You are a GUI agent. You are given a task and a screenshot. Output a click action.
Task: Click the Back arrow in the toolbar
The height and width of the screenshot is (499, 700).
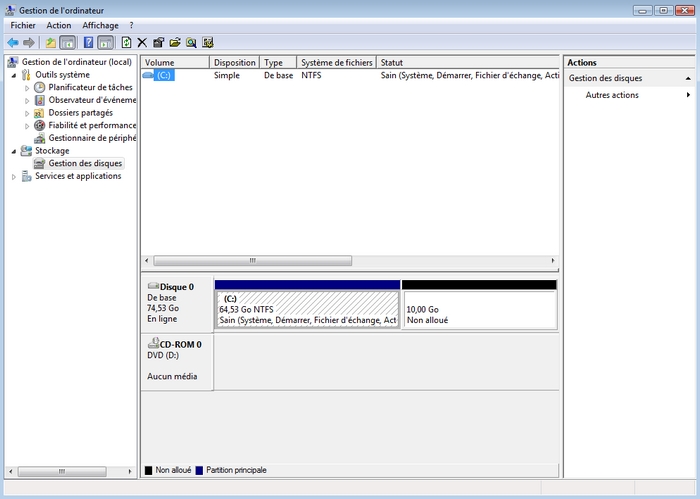point(12,43)
